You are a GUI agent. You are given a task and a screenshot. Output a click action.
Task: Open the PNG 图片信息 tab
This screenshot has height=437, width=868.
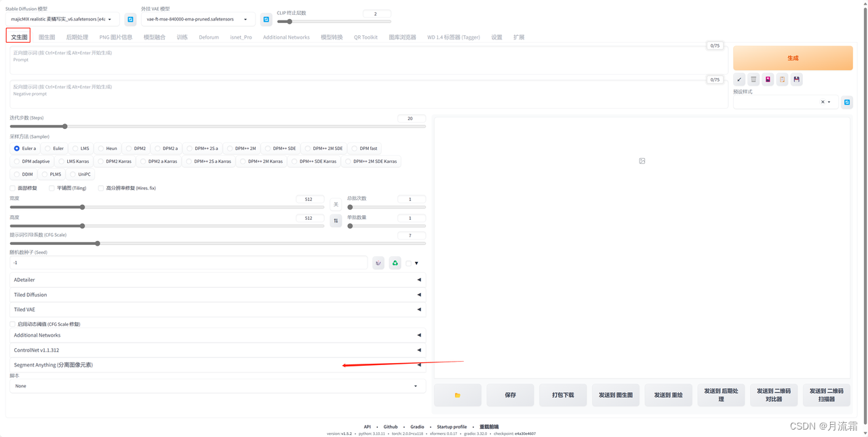[x=116, y=37]
